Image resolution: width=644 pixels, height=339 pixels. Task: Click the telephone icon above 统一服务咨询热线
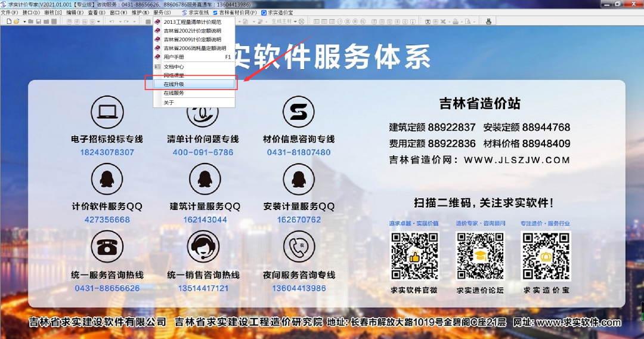107,246
